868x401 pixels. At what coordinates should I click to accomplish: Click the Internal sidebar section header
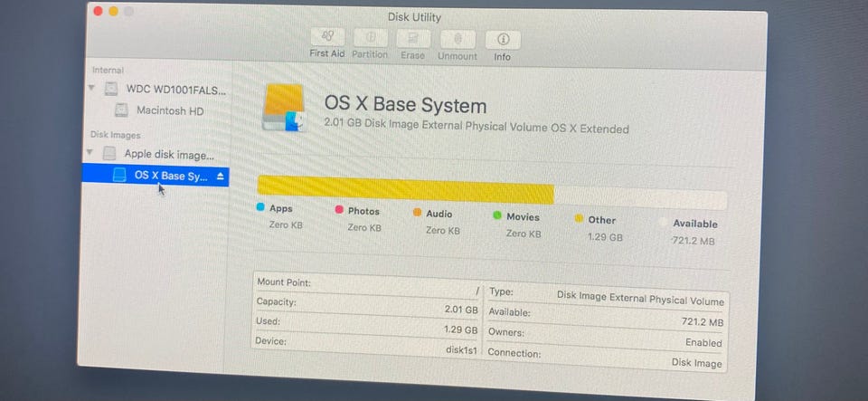(x=108, y=70)
